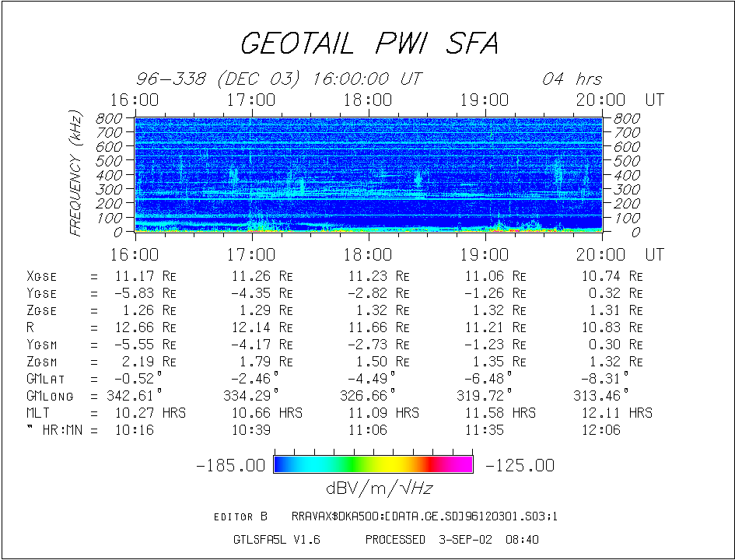Select ZGSE value 1.26 Re

[x=149, y=310]
